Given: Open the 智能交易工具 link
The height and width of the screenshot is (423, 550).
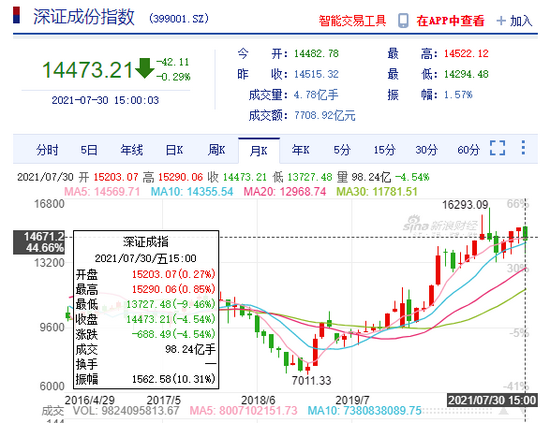Looking at the screenshot, I should [352, 21].
